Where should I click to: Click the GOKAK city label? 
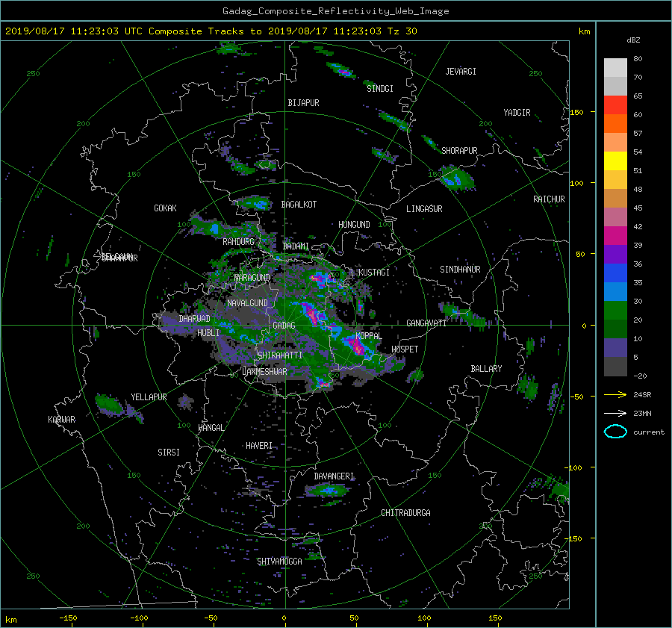[166, 208]
